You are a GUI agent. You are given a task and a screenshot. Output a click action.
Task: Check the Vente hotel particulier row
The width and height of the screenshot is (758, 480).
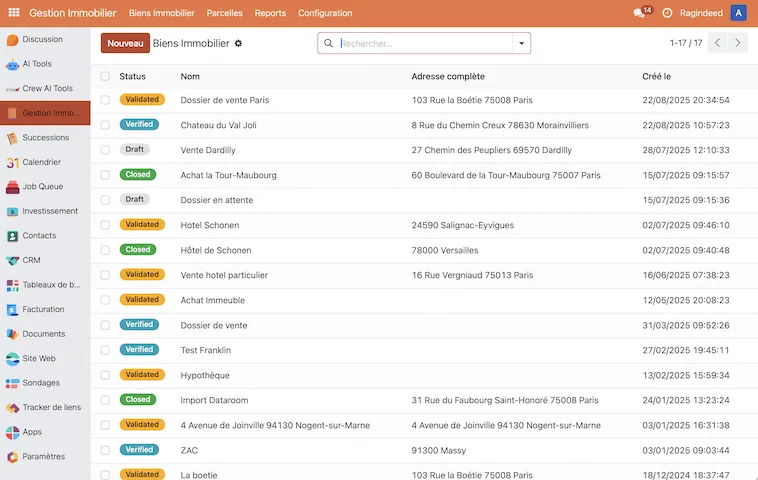point(105,275)
